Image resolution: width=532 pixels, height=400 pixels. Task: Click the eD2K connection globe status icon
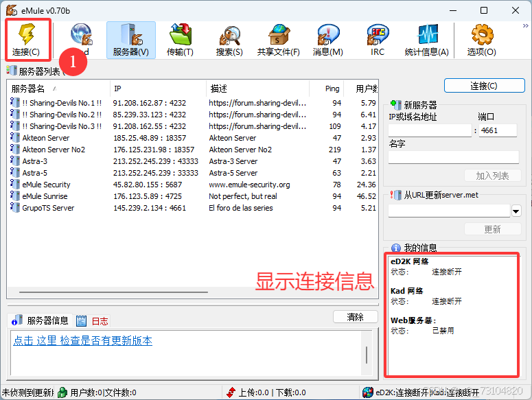point(368,392)
